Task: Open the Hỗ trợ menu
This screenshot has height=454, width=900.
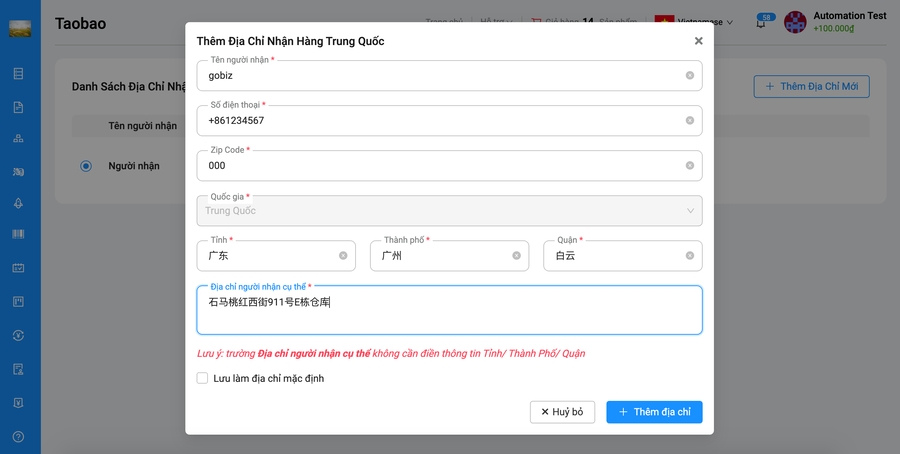Action: (x=495, y=21)
